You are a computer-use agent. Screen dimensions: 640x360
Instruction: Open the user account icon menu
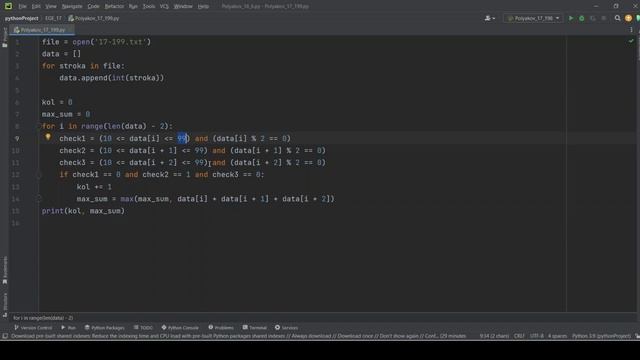coord(489,18)
